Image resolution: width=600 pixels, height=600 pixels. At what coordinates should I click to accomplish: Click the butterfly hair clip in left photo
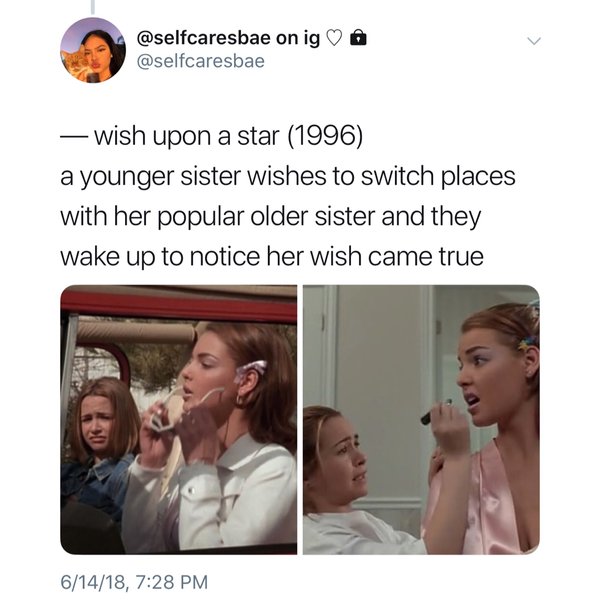pos(250,370)
